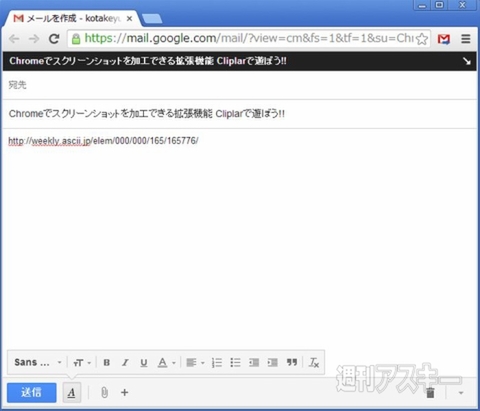Apply blockquote formatting
Viewport: 480px width, 411px height.
pos(292,362)
